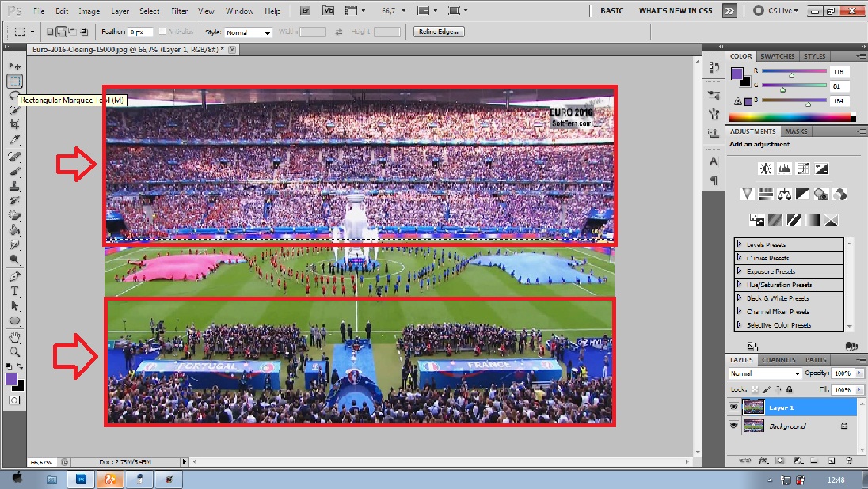The width and height of the screenshot is (868, 489).
Task: Select the History Brush tool
Action: [14, 201]
